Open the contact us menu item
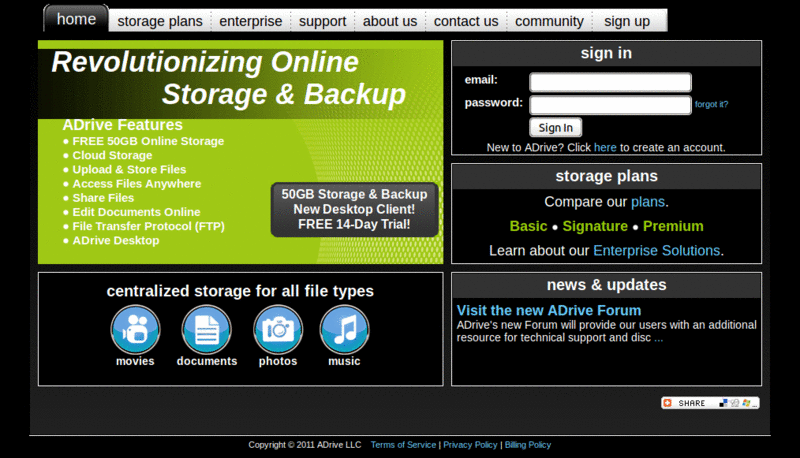The image size is (800, 458). pos(466,21)
